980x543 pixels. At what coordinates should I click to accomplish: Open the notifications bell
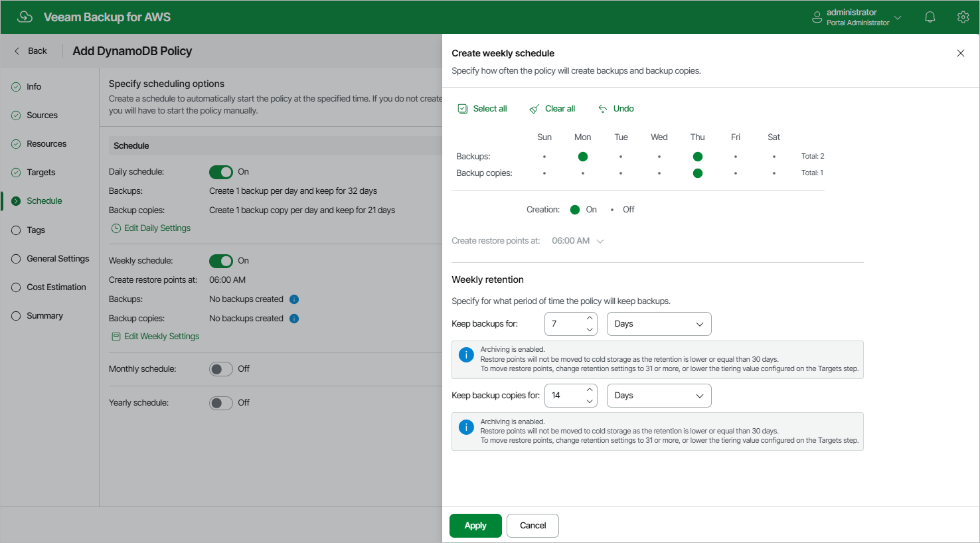(x=930, y=17)
